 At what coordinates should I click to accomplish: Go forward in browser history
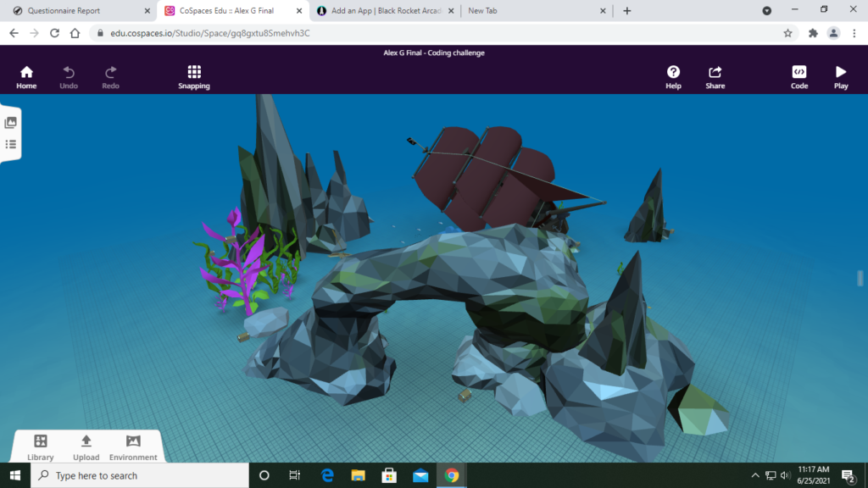point(34,33)
